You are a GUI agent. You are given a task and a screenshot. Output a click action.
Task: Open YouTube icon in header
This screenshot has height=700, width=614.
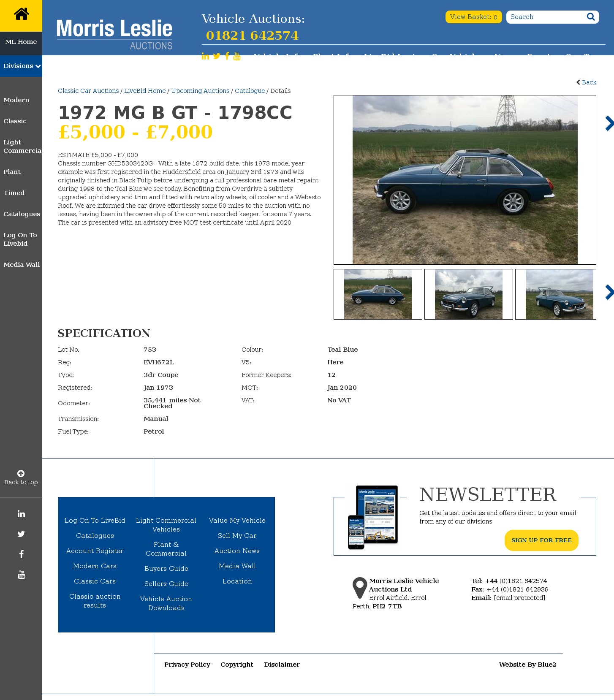click(x=237, y=56)
